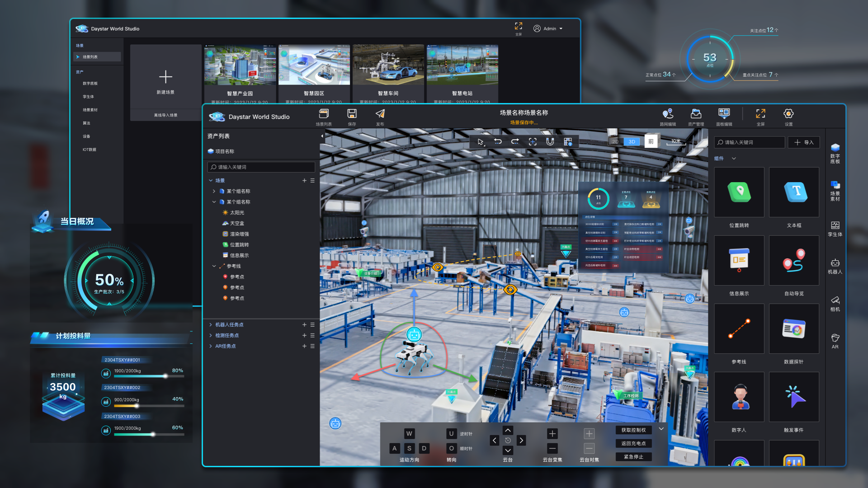This screenshot has width=868, height=488.
Task: Open the 智慧车间 scene thumbnail
Action: (x=388, y=65)
